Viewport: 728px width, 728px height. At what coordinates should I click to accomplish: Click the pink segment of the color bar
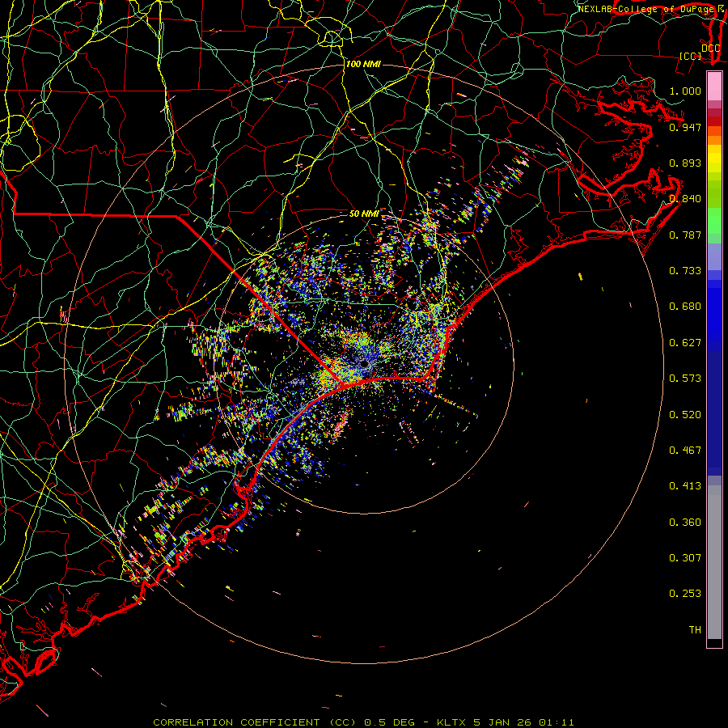click(714, 87)
